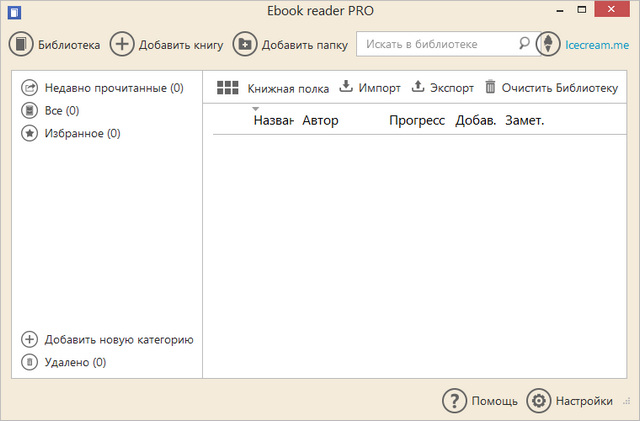Click the Недавно прочитанные icon
Viewport: 640px width, 421px height.
[x=29, y=88]
